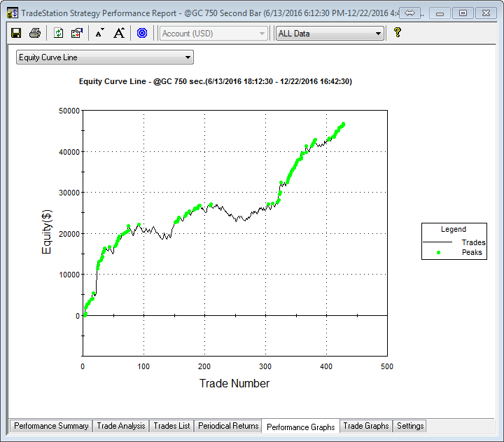Click the blue target icon in toolbar
Viewport: 504px width, 442px height.
click(x=142, y=33)
